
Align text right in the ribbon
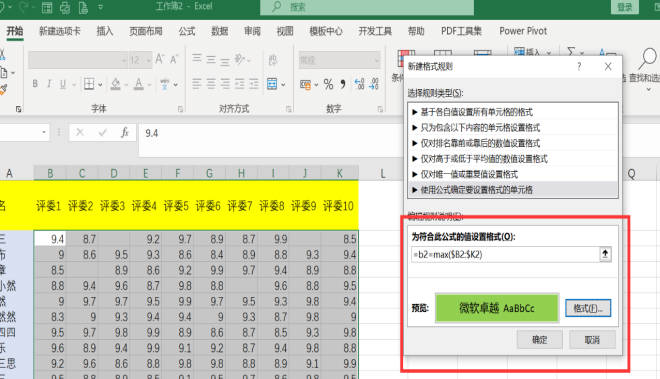tap(225, 84)
